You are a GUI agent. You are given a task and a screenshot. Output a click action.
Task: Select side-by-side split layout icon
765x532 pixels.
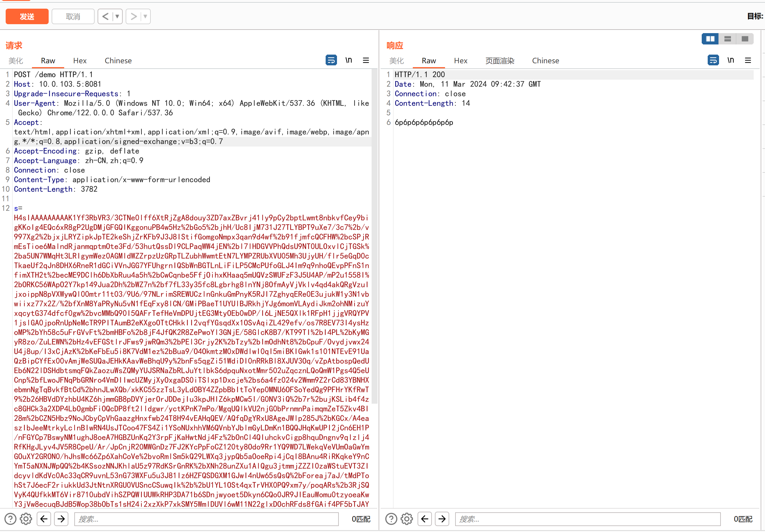point(710,39)
